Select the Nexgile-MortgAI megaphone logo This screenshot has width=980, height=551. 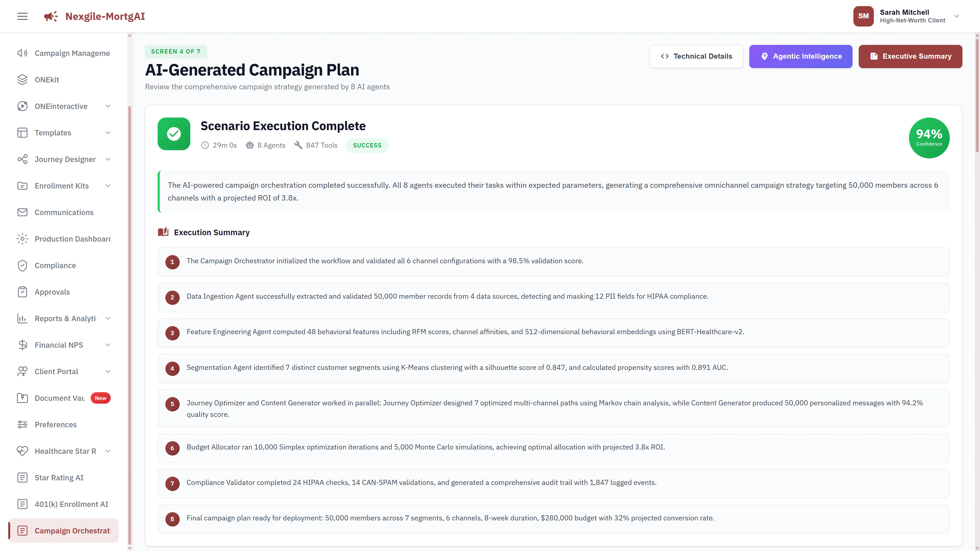[x=51, y=16]
